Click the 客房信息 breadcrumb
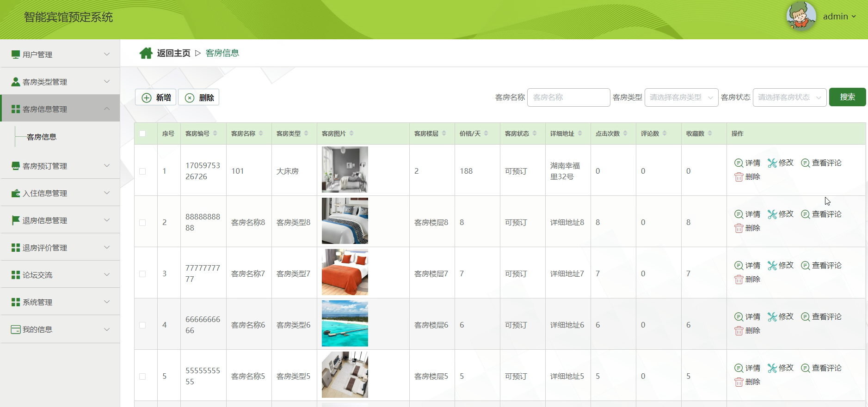Image resolution: width=868 pixels, height=407 pixels. click(222, 53)
